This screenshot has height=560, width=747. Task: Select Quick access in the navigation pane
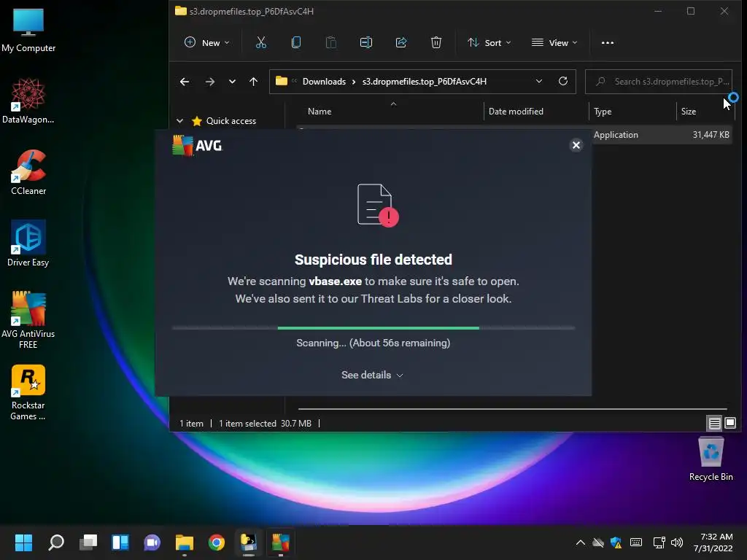click(231, 121)
